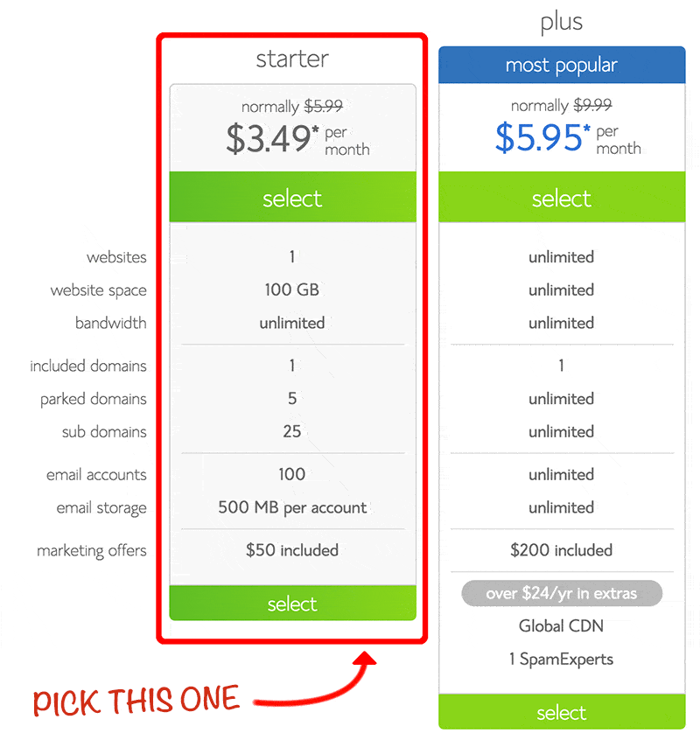Click the bottom select button in starter plan
700x747 pixels.
coord(292,604)
